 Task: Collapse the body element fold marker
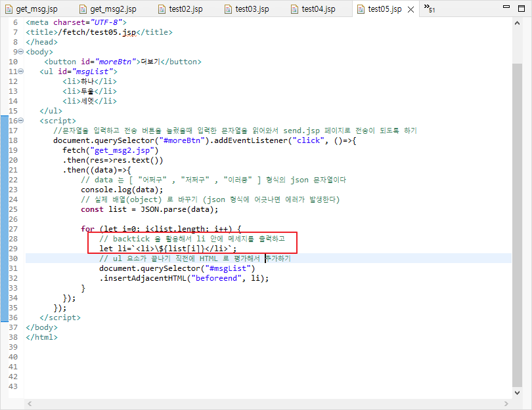click(21, 52)
